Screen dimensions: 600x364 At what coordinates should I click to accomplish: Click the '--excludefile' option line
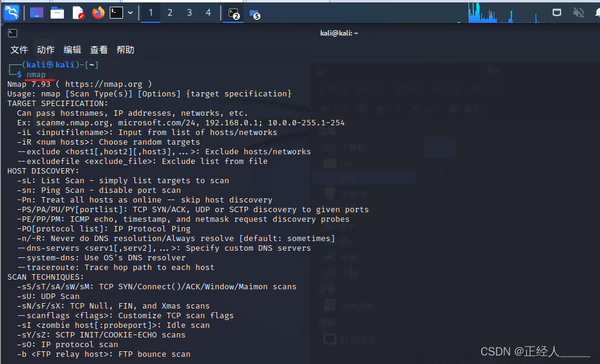142,162
